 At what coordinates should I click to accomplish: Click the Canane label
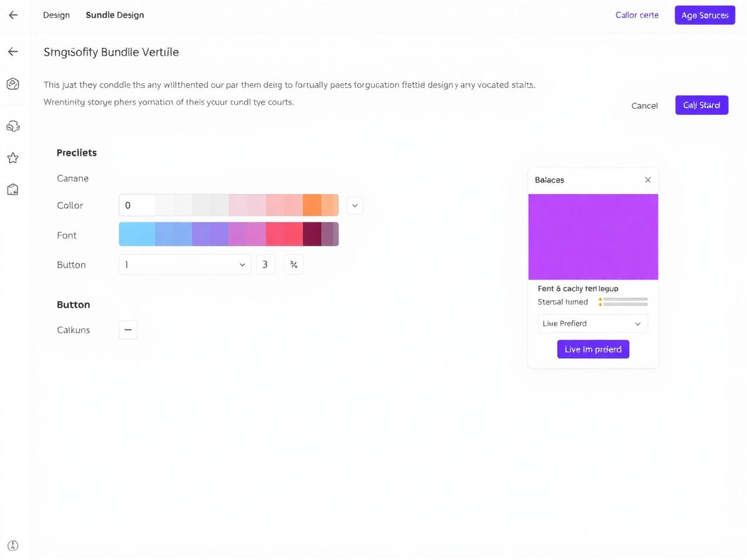coord(73,178)
